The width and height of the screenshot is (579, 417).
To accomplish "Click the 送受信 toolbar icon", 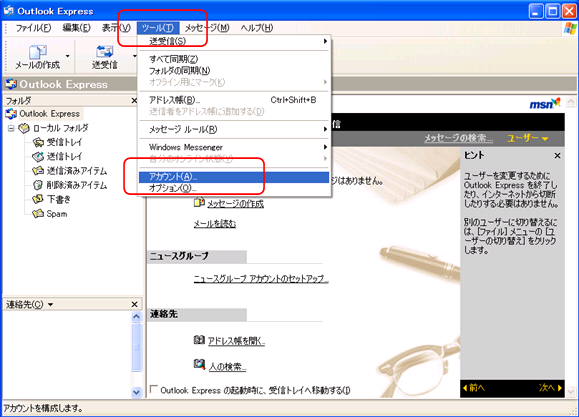I will pos(105,52).
